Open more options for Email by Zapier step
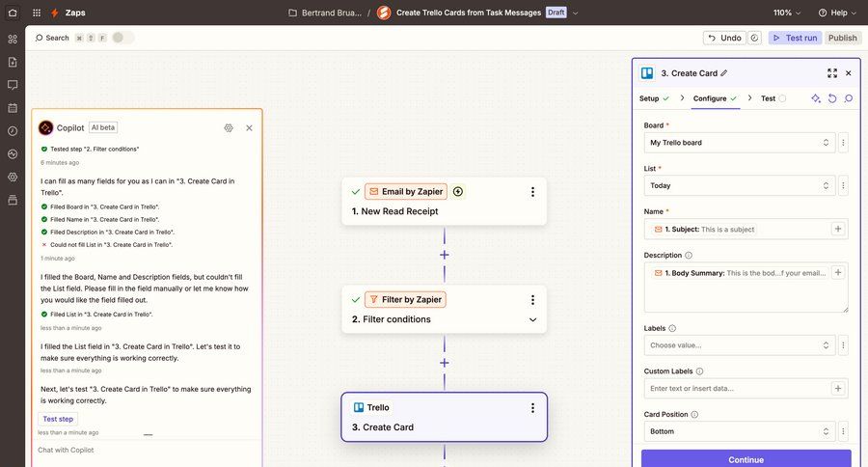Image resolution: width=868 pixels, height=467 pixels. click(x=532, y=192)
